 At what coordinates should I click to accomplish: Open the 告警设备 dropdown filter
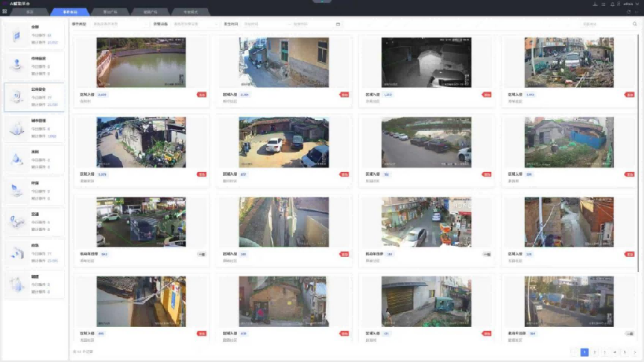point(195,25)
